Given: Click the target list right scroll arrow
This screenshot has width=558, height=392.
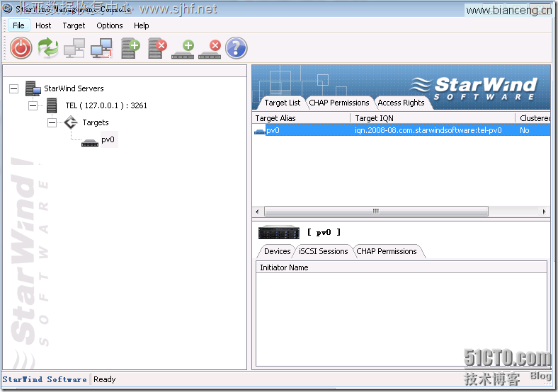Looking at the screenshot, I should (x=544, y=212).
